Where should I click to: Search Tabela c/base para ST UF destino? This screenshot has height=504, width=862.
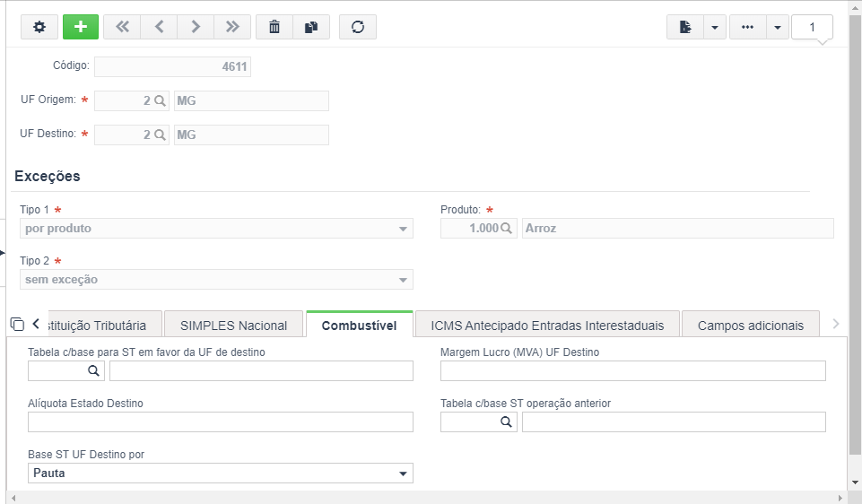(x=93, y=371)
